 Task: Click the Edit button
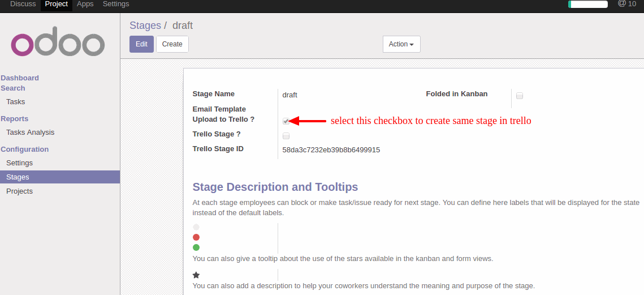142,44
